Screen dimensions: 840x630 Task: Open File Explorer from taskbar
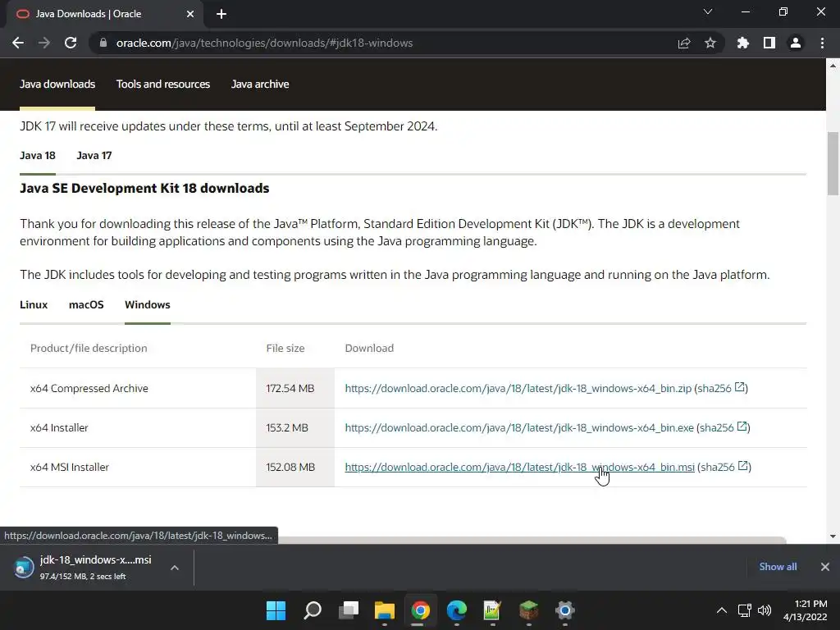[385, 610]
